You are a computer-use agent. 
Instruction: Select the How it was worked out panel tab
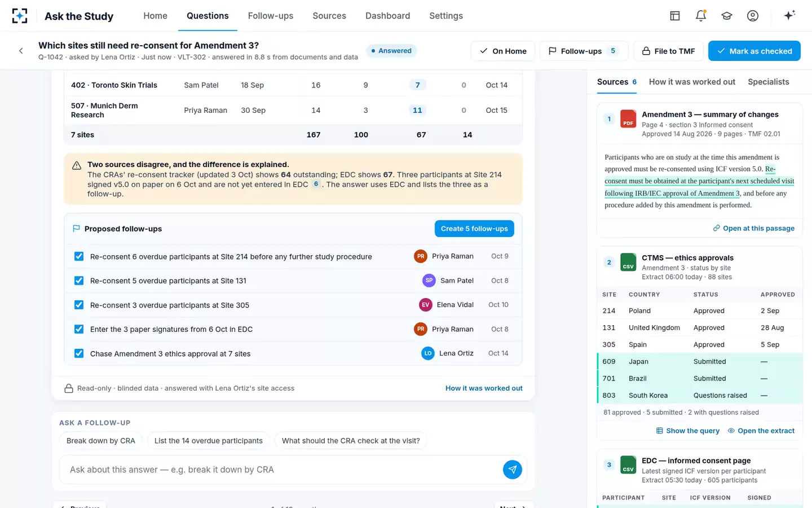[692, 82]
